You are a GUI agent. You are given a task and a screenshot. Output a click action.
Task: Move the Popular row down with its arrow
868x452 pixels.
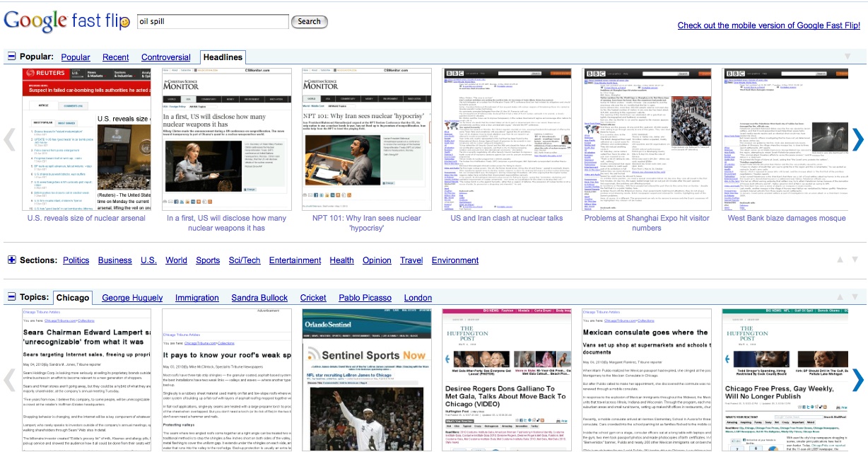point(848,57)
